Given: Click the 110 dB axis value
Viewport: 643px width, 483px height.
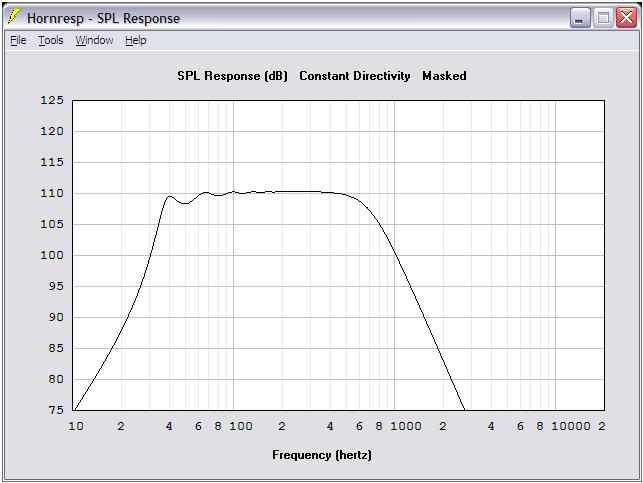Looking at the screenshot, I should [x=52, y=193].
